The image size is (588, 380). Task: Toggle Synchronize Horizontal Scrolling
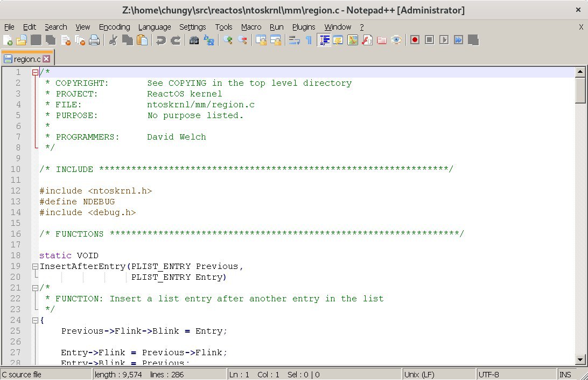pos(276,40)
